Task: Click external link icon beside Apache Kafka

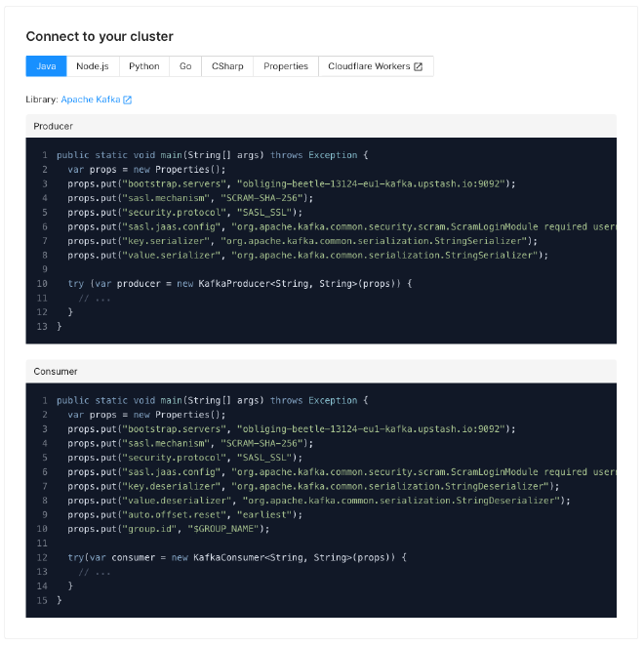Action: click(x=127, y=100)
